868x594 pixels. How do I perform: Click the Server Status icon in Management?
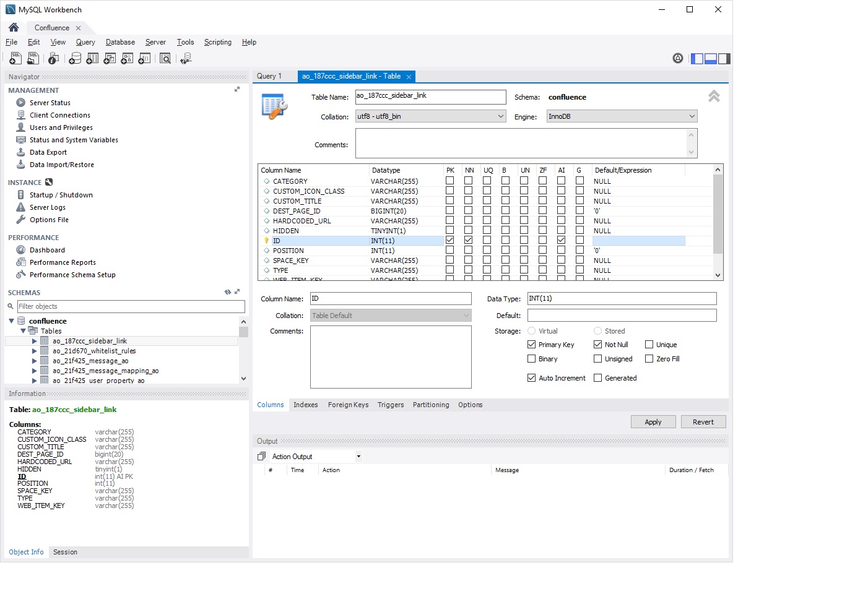[21, 103]
